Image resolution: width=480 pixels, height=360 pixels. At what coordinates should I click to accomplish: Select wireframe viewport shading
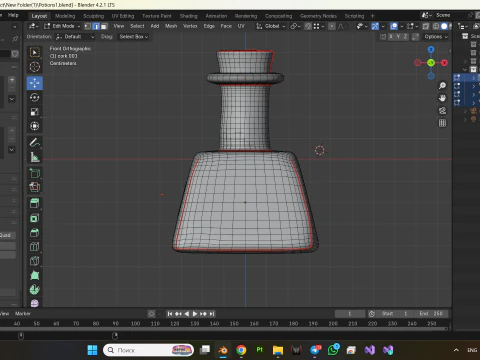[x=436, y=26]
